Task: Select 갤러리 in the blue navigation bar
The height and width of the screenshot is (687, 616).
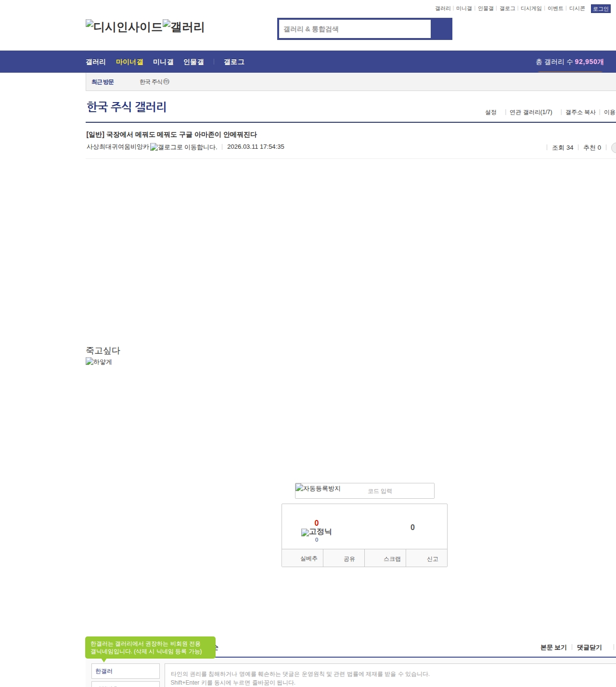Action: pyautogui.click(x=96, y=62)
